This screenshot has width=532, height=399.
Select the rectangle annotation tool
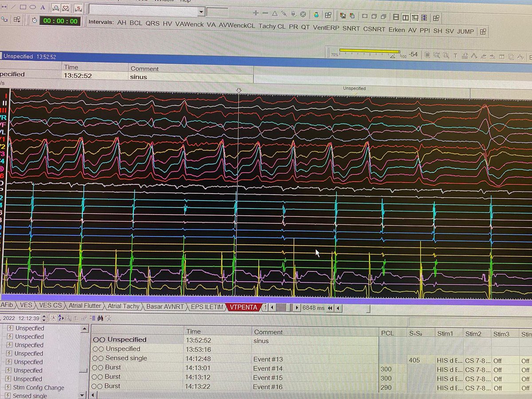(x=22, y=7)
